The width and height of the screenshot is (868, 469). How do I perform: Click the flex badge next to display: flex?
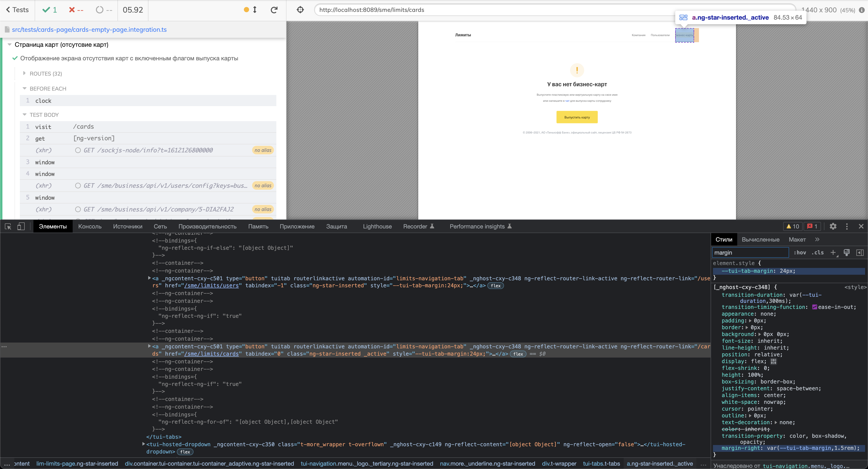point(774,361)
